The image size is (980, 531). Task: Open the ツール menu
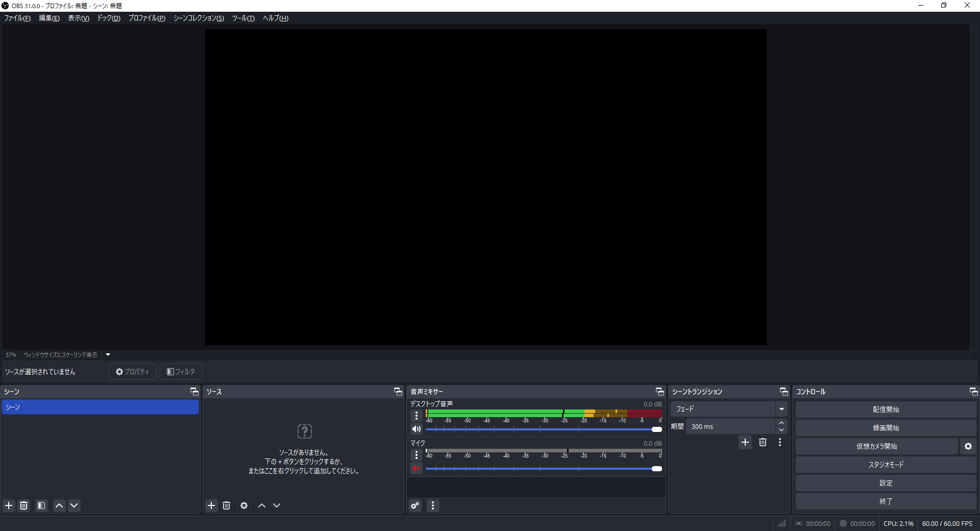tap(243, 18)
